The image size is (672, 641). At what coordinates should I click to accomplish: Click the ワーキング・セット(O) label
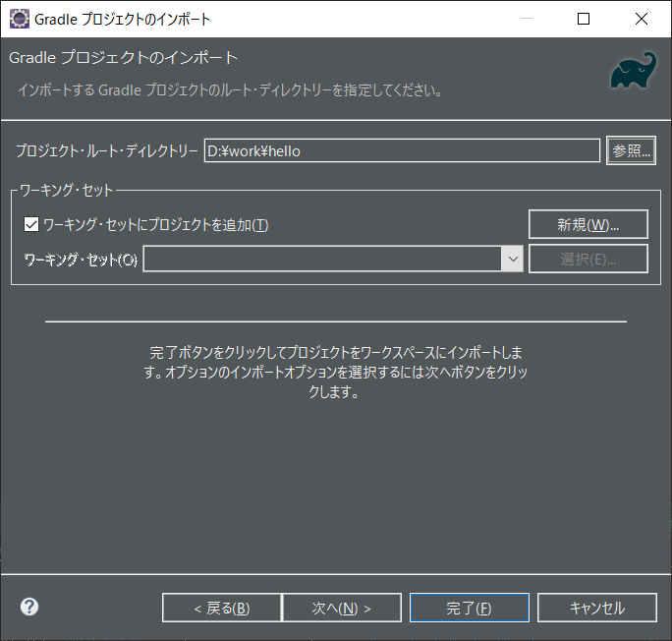pos(81,260)
